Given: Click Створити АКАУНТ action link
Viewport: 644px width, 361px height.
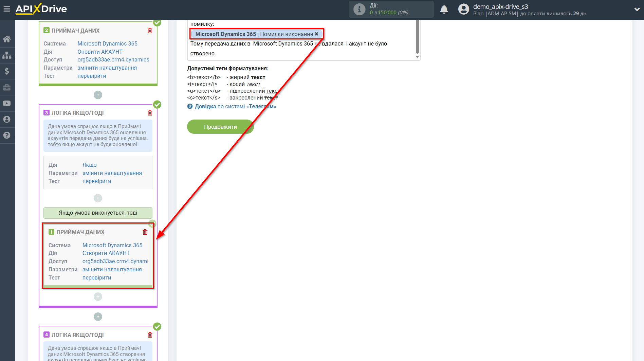Looking at the screenshot, I should tap(106, 253).
